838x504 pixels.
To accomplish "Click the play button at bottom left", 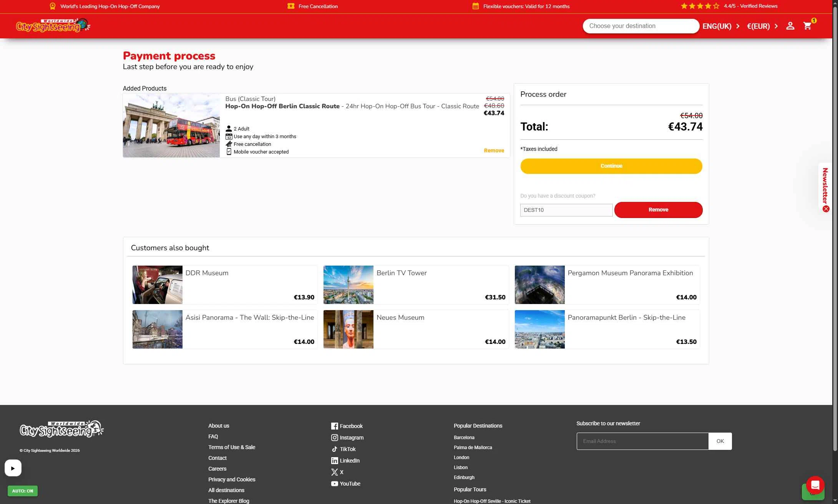I will click(x=13, y=468).
